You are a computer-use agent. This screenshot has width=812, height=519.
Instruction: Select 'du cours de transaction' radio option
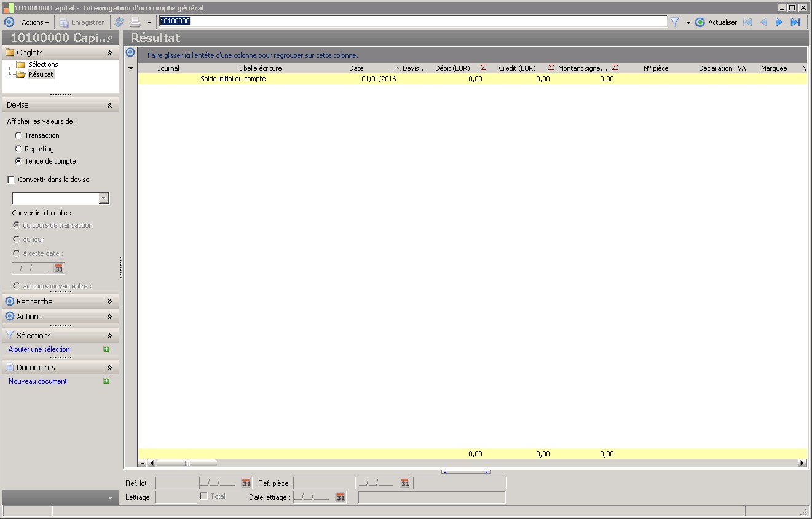tap(17, 225)
